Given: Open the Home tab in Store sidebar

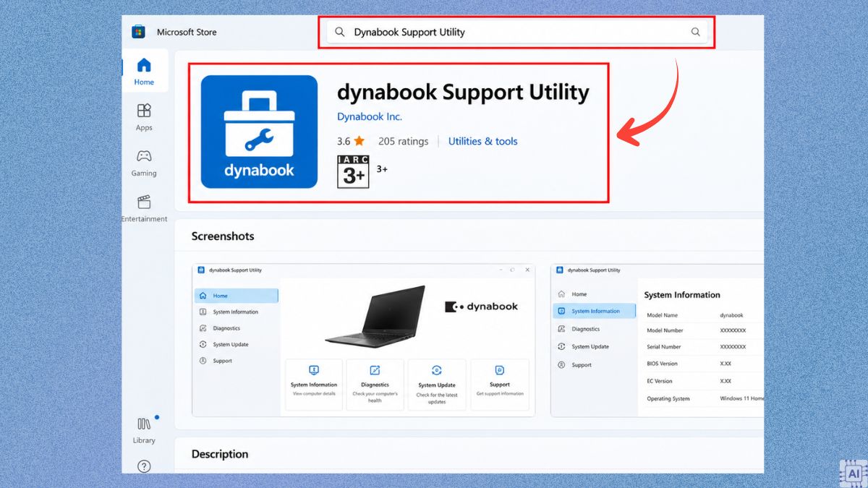Looking at the screenshot, I should click(144, 72).
